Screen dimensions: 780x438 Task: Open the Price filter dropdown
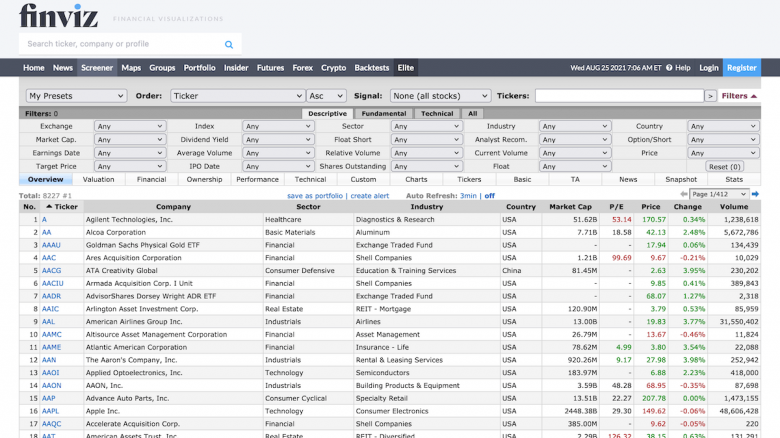723,153
